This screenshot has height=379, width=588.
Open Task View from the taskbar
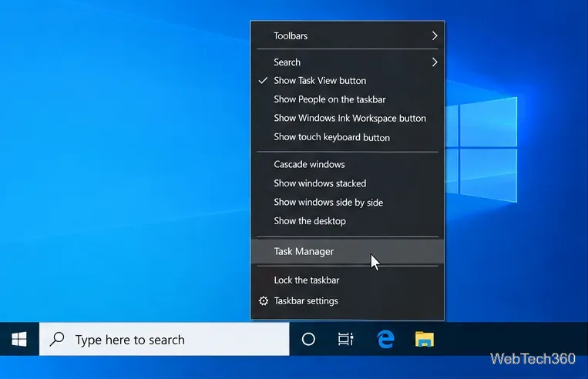click(345, 339)
